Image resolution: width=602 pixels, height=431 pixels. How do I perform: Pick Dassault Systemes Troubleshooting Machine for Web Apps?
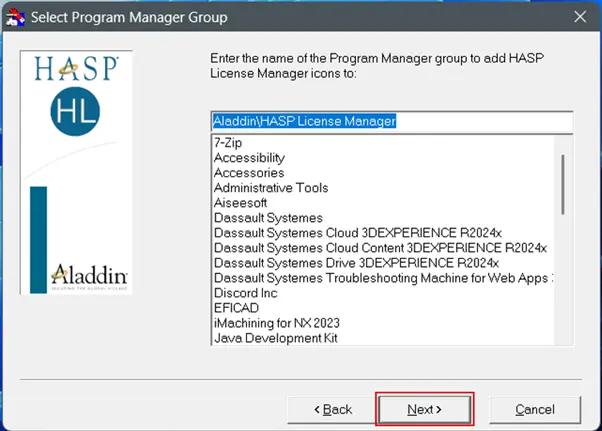383,278
